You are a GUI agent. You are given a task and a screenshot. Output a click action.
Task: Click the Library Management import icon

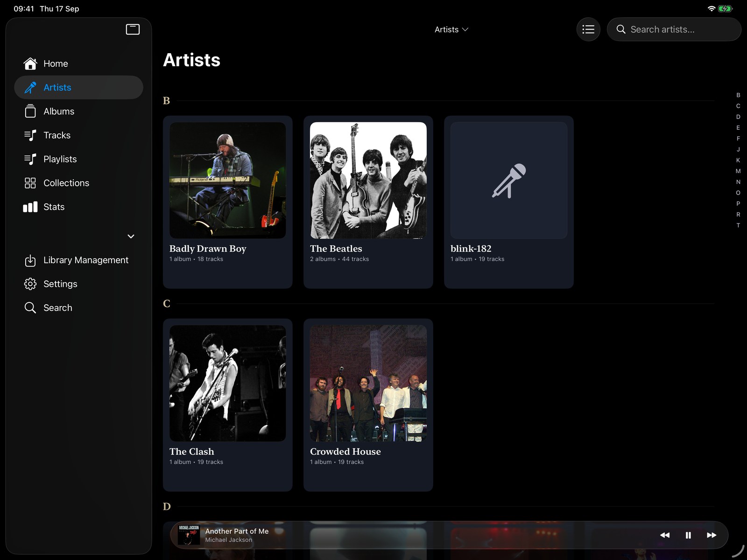[30, 260]
